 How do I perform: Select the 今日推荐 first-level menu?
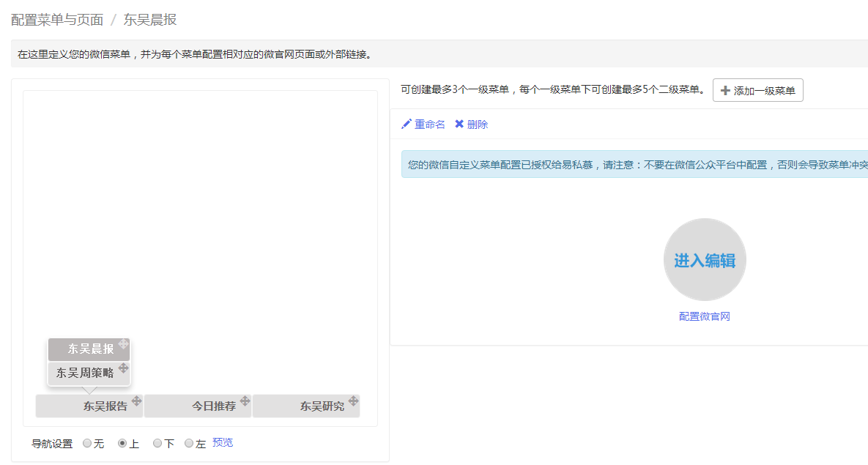point(198,406)
